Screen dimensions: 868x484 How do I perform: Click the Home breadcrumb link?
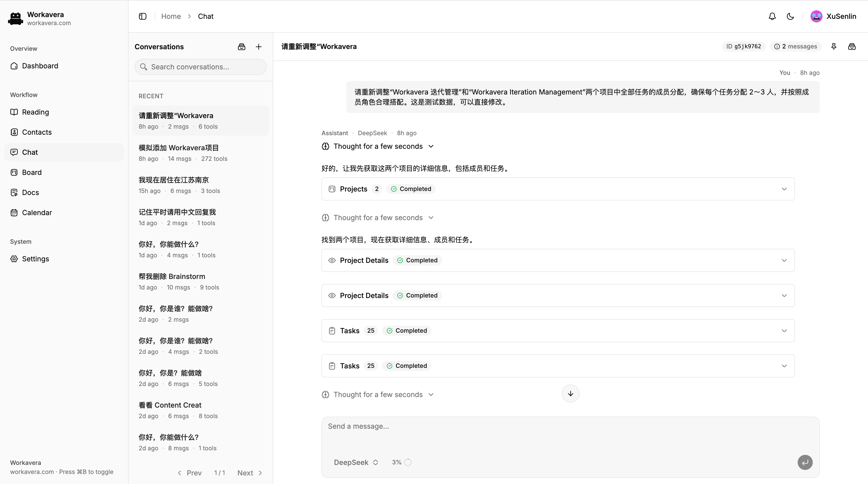(x=171, y=16)
